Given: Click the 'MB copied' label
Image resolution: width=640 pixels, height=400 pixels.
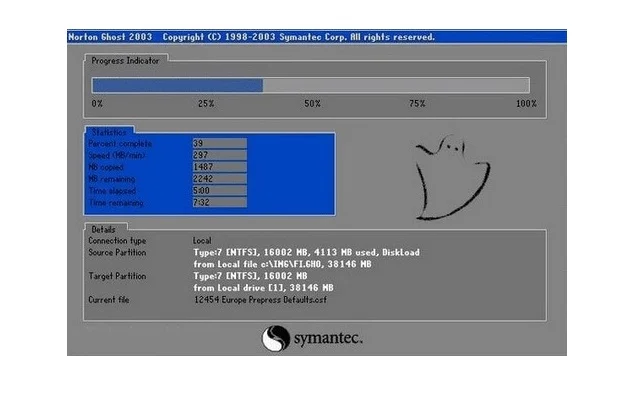Looking at the screenshot, I should coord(106,167).
